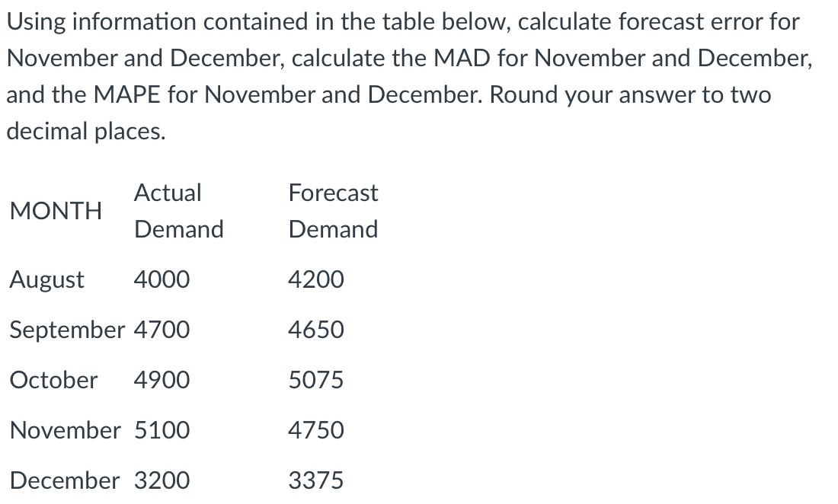Click the phrase 'decimal places' in the question
The width and height of the screenshot is (838, 504).
pos(85,132)
